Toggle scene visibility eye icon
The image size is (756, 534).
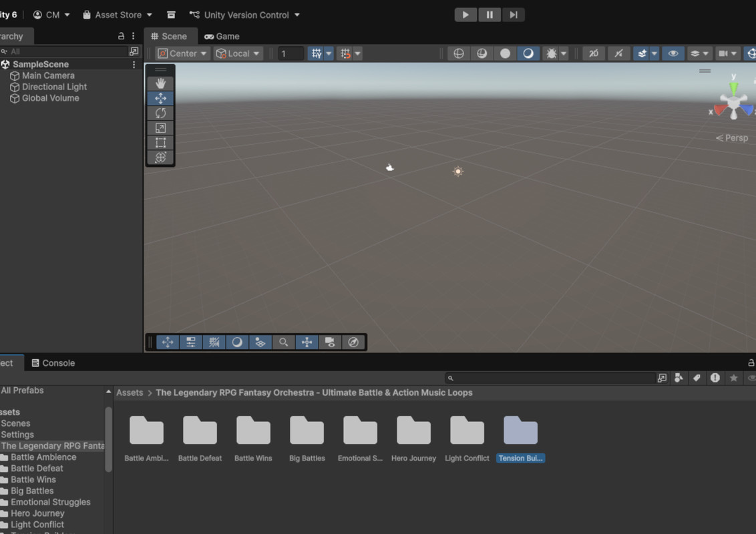pos(673,53)
